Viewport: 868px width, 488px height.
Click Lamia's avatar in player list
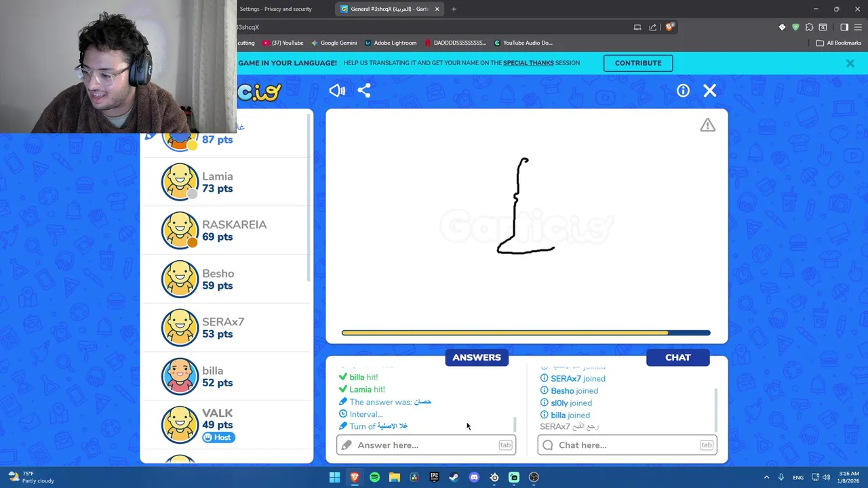[180, 182]
